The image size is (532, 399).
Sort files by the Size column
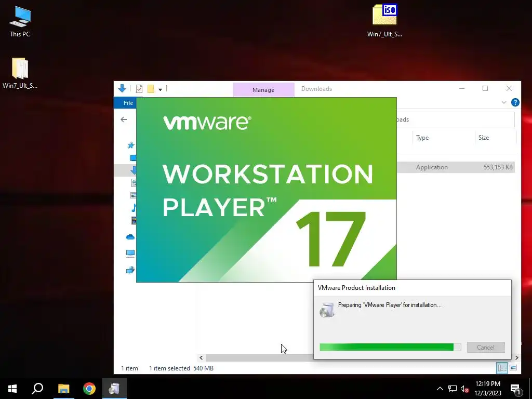pos(484,137)
